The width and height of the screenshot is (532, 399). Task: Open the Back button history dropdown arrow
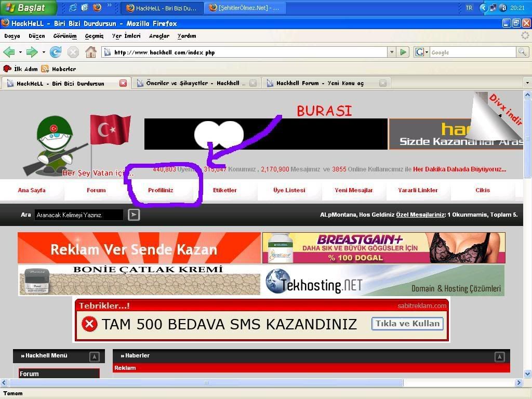coord(20,52)
